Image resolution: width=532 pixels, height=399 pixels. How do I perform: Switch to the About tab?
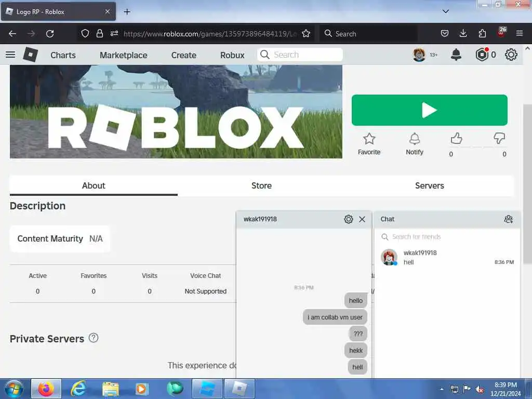click(x=94, y=185)
